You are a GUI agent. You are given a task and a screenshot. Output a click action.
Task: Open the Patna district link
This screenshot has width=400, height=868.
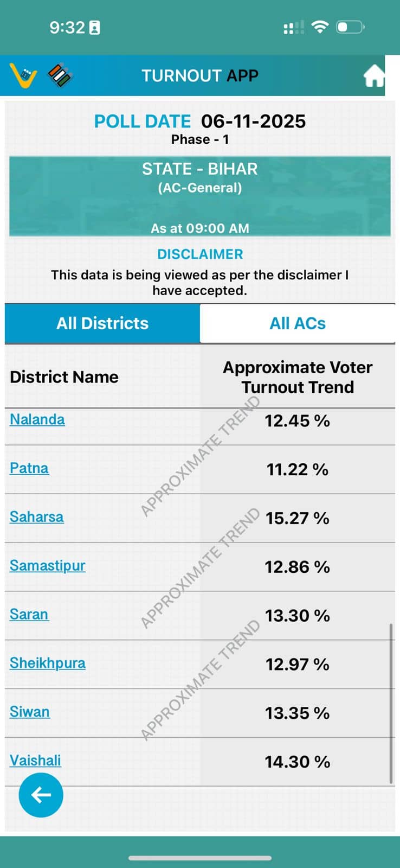coord(29,468)
